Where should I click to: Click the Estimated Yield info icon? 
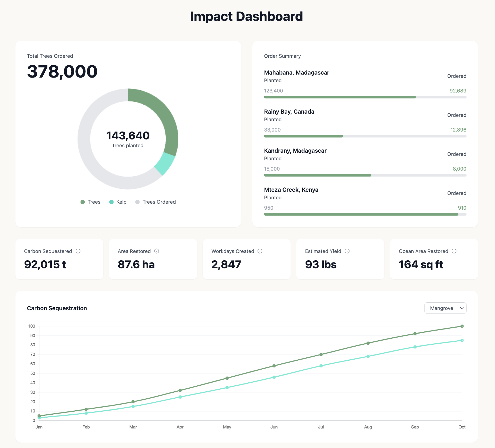(x=347, y=251)
